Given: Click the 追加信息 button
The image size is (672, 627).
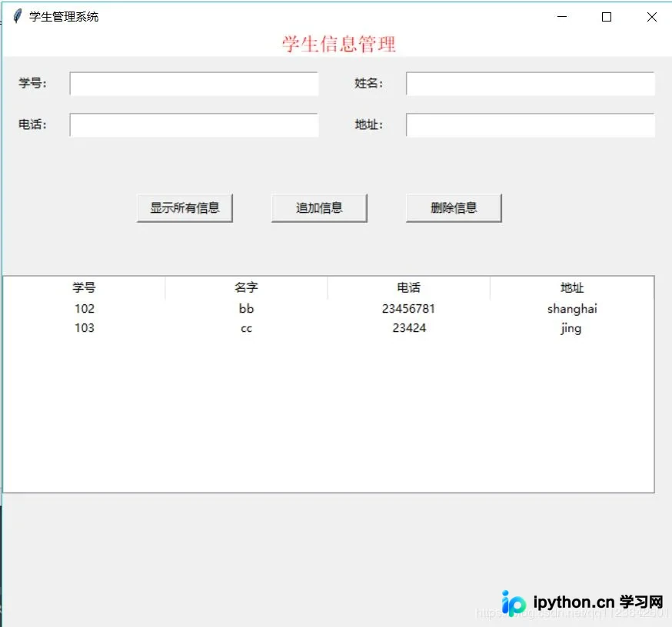Looking at the screenshot, I should click(319, 207).
